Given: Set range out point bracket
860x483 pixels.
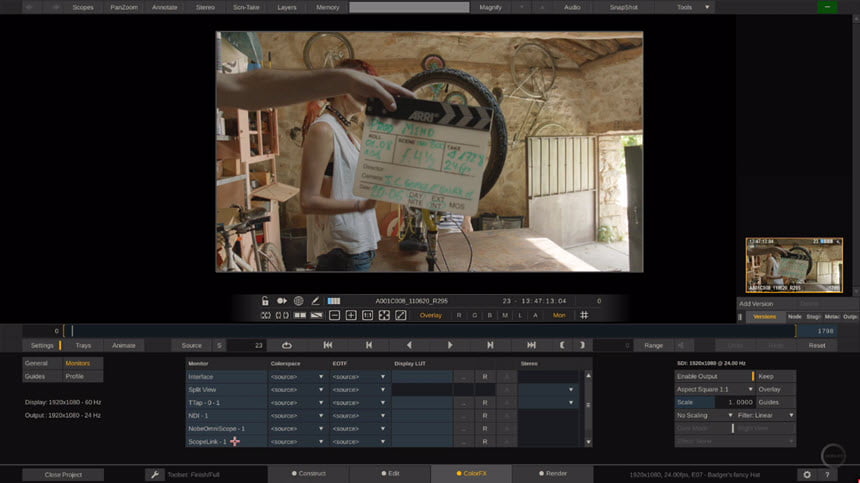Looking at the screenshot, I should point(582,345).
